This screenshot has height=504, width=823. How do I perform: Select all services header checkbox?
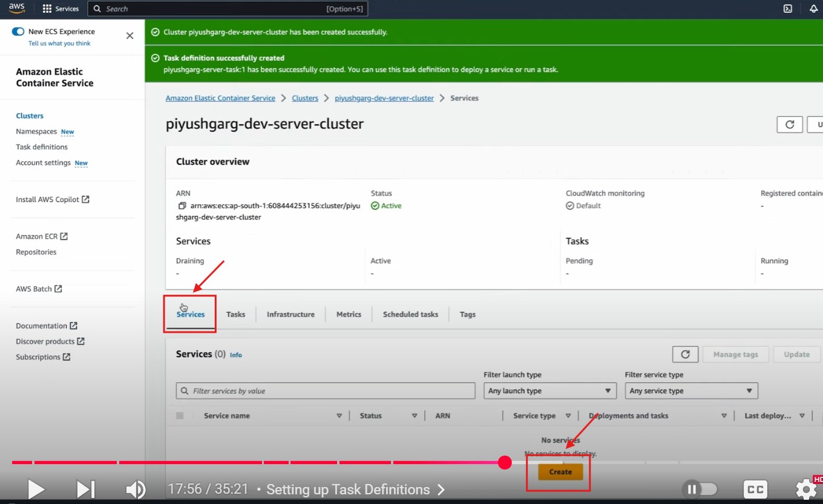click(180, 416)
